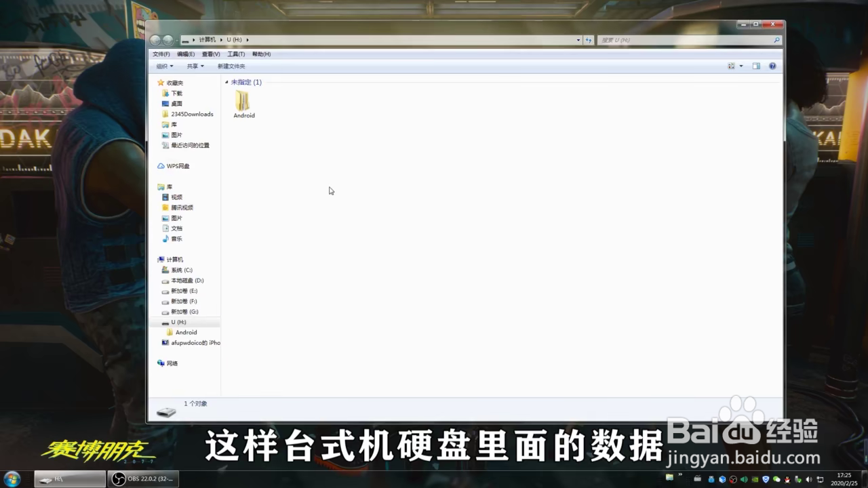This screenshot has height=488, width=868.
Task: Open 下载 in favorites
Action: (x=172, y=94)
